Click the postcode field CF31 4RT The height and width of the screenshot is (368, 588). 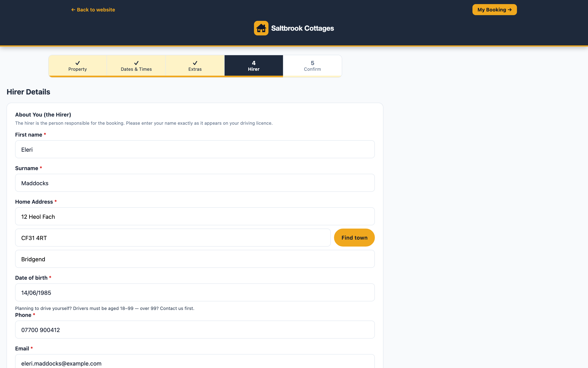tap(173, 238)
